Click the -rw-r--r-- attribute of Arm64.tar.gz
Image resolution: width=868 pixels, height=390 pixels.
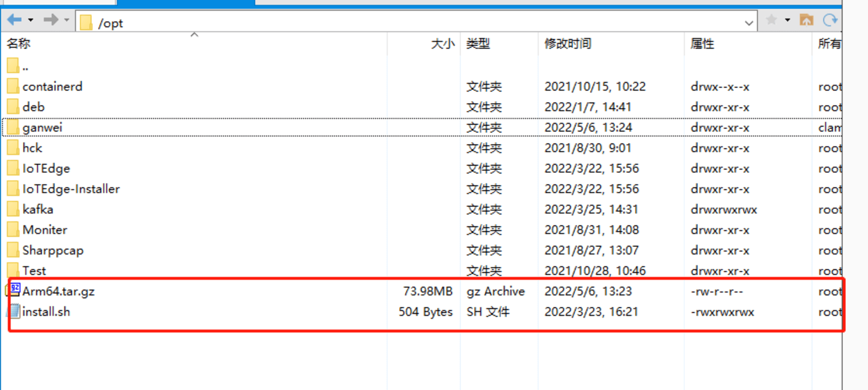coord(717,291)
